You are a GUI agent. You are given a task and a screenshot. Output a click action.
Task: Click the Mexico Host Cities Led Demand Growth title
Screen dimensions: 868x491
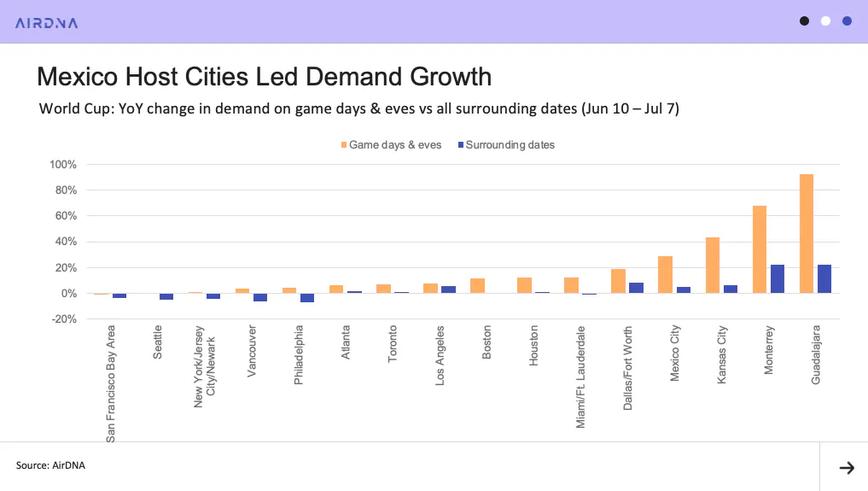tap(264, 77)
